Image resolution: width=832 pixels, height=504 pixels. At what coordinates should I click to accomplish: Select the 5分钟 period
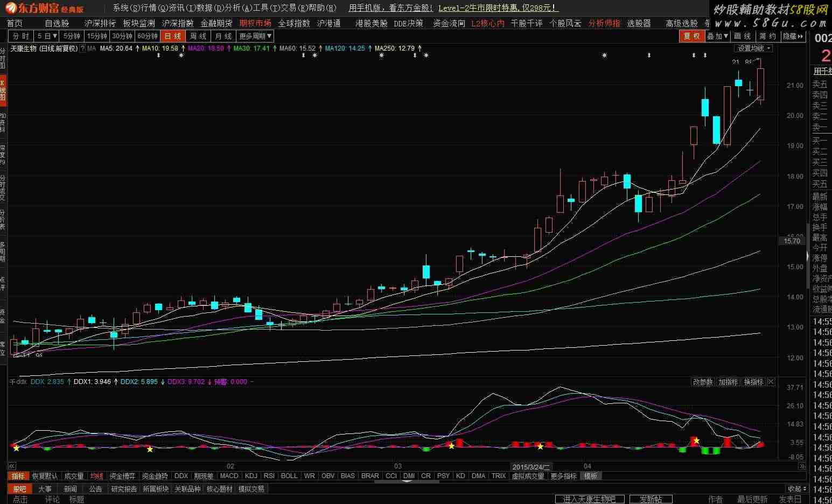[72, 36]
